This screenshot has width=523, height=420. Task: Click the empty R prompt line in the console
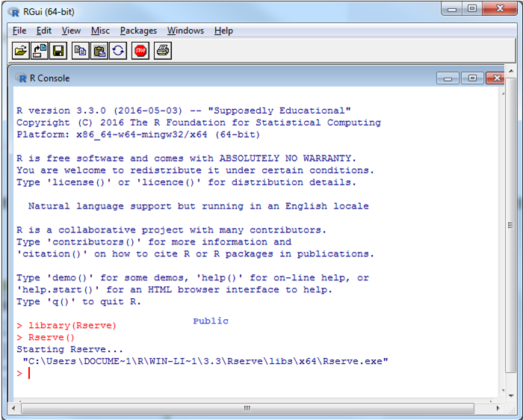click(x=149, y=373)
